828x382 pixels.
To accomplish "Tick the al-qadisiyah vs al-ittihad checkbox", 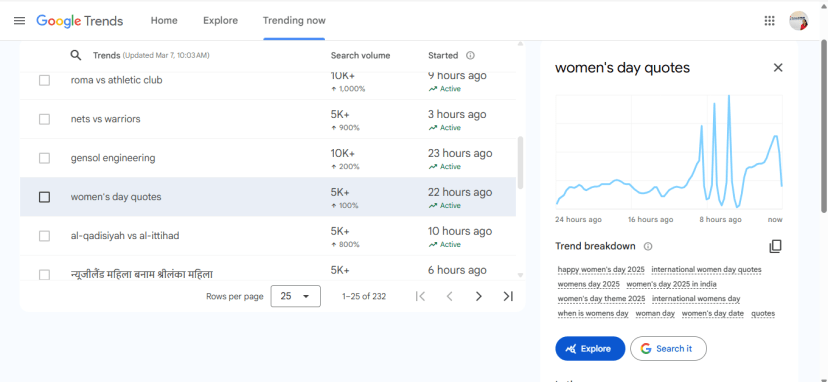I will 44,236.
